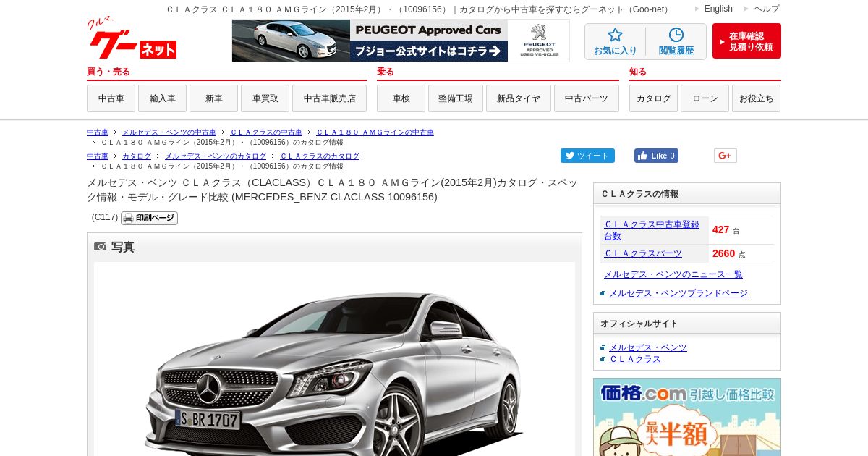Image resolution: width=868 pixels, height=456 pixels.
Task: Click the Facebook Like button
Action: (x=656, y=156)
